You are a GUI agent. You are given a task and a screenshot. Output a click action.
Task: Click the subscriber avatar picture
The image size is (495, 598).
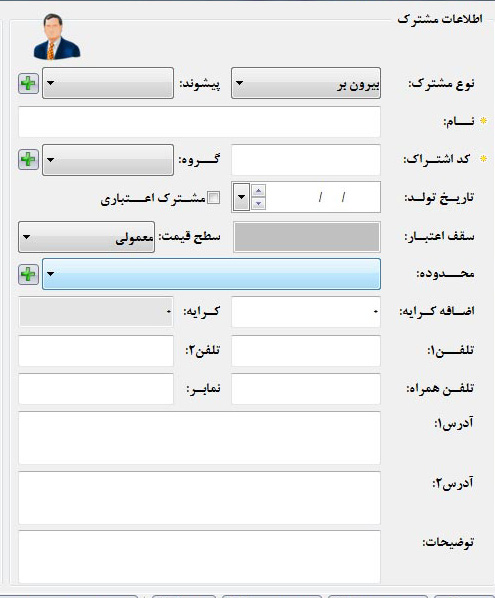(56, 37)
